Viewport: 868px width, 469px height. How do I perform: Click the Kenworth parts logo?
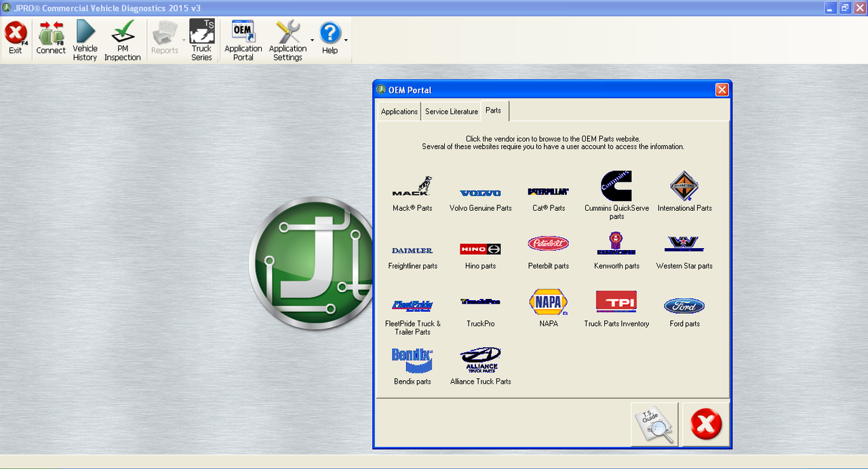pyautogui.click(x=616, y=243)
